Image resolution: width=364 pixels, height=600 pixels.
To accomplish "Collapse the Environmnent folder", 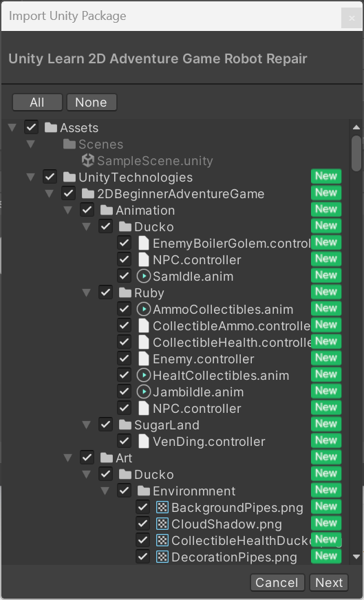I will pos(105,491).
